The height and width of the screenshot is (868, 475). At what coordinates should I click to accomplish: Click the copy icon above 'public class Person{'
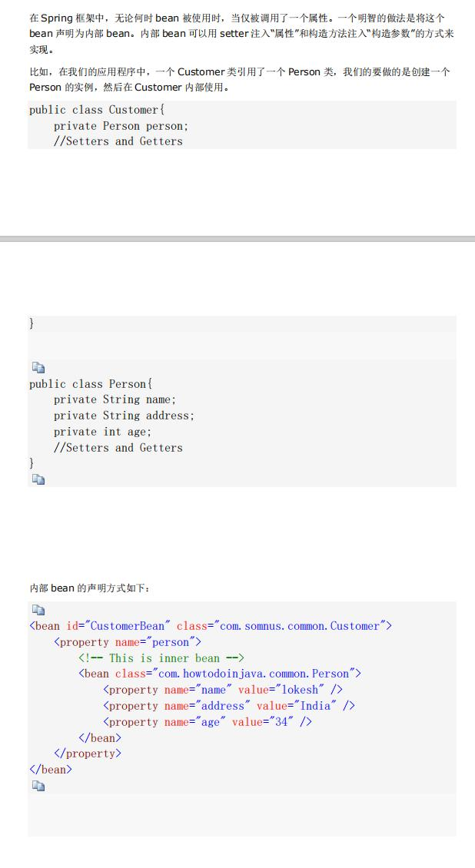38,368
